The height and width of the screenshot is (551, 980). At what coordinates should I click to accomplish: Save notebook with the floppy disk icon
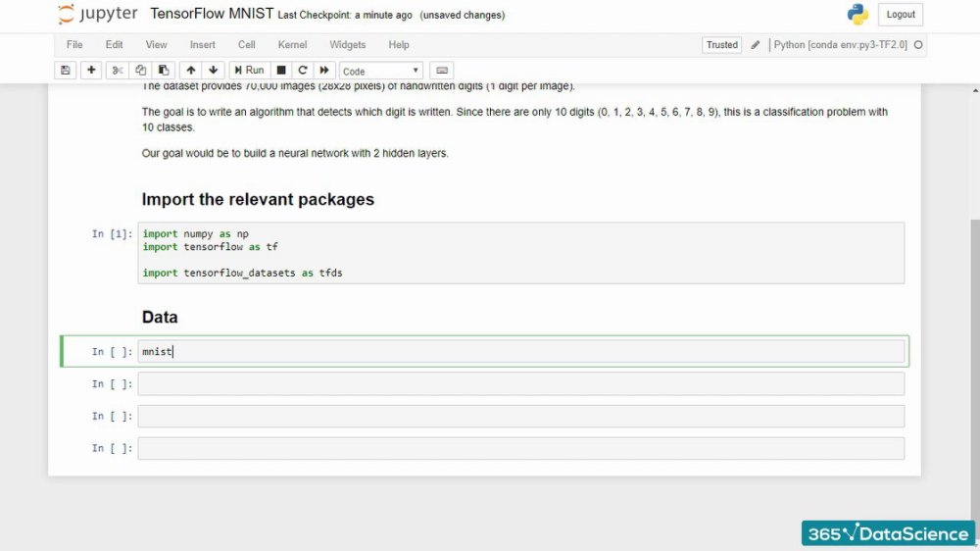pos(65,70)
